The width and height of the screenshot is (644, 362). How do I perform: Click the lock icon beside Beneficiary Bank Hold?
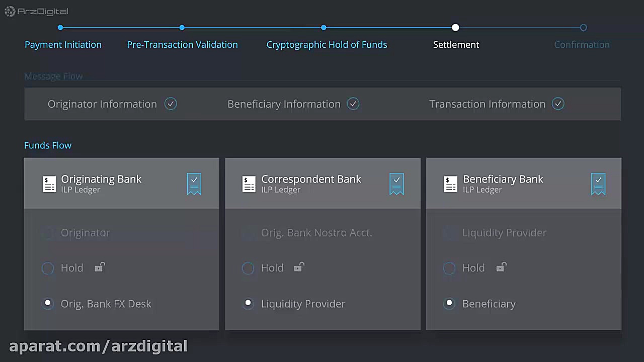click(x=501, y=267)
